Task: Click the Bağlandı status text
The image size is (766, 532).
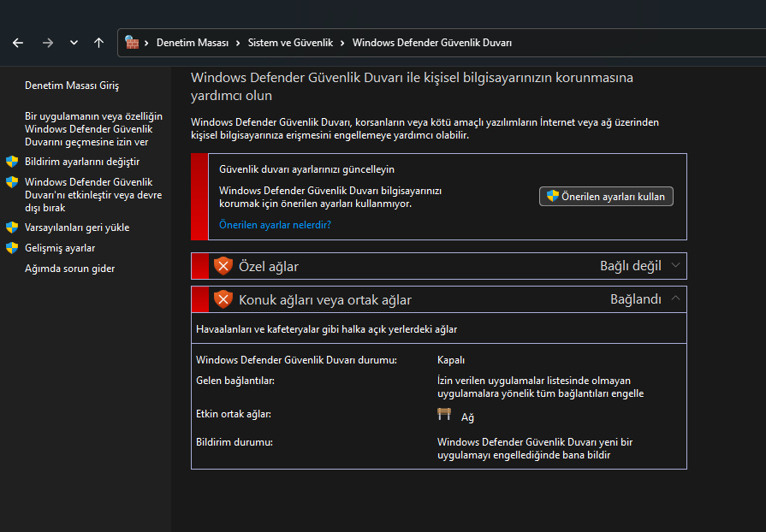Action: 636,299
